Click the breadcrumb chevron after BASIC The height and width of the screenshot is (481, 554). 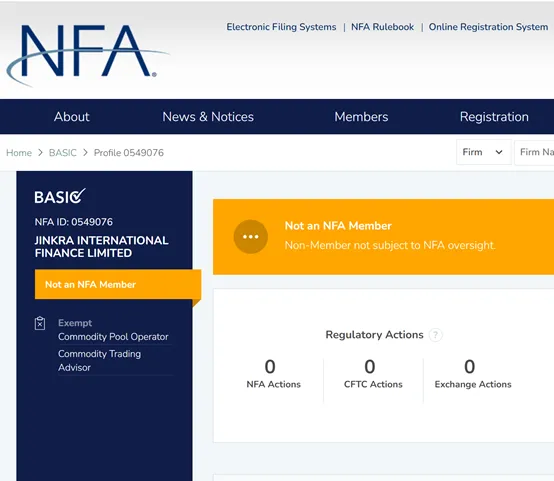85,153
